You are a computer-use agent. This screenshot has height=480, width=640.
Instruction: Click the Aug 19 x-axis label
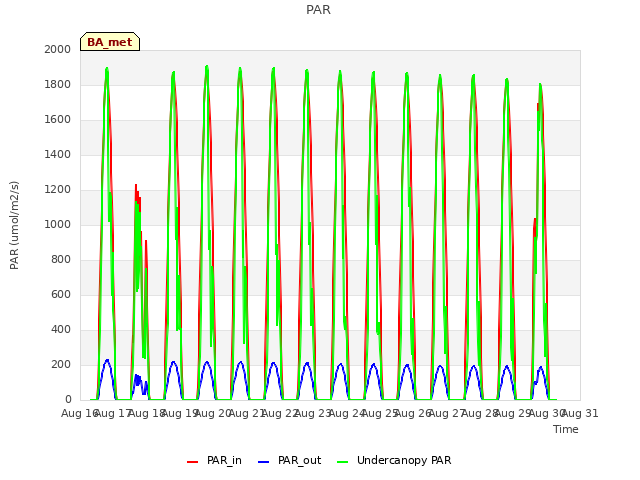coord(180,413)
